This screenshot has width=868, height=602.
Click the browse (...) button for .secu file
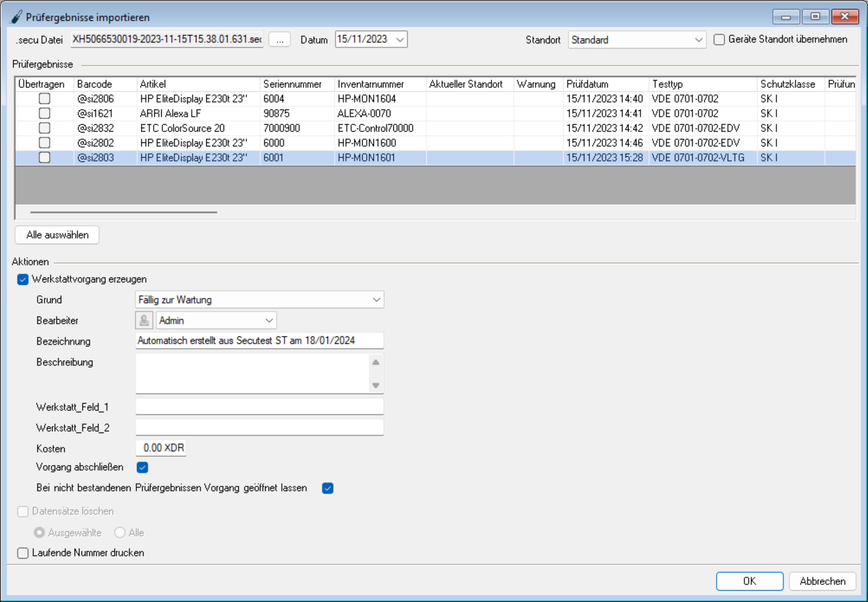279,40
